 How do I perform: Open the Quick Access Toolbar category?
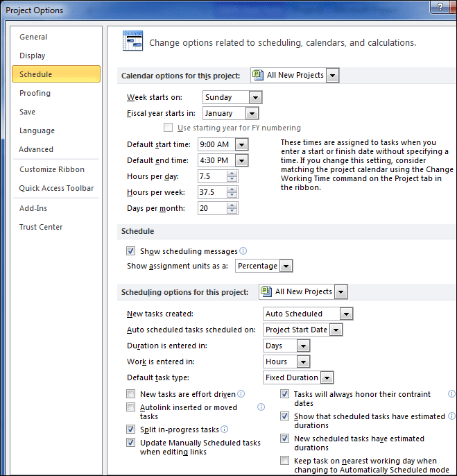56,188
